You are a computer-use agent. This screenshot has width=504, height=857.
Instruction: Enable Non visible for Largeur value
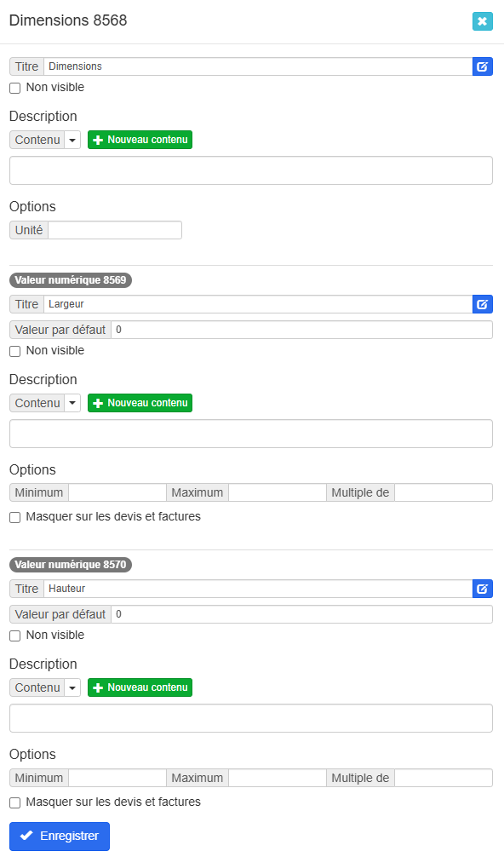point(15,351)
